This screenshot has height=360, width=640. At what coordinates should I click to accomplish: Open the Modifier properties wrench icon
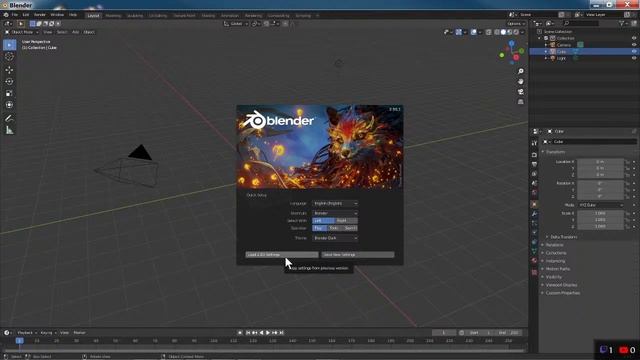[534, 214]
